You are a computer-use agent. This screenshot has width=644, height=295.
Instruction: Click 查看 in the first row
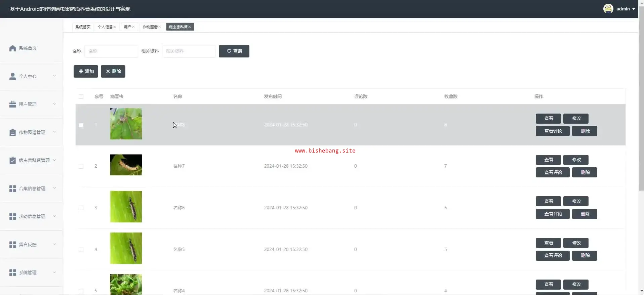(x=548, y=118)
